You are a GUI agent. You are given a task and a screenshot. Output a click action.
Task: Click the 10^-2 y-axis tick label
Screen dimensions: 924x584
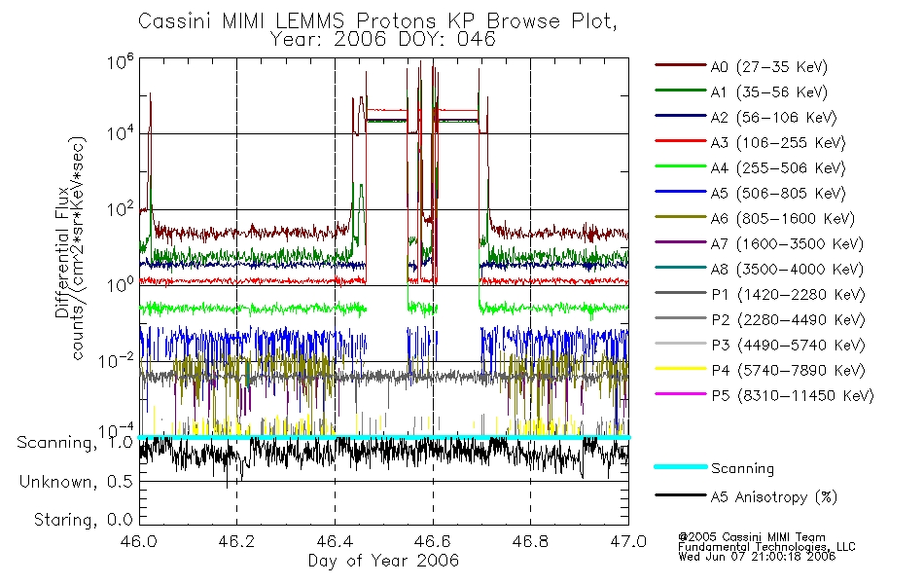[x=117, y=360]
